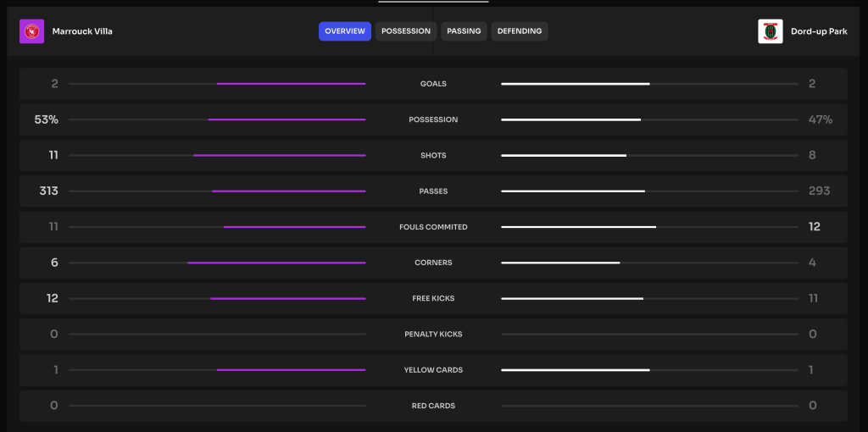Click the Goals stat row label

coord(433,84)
